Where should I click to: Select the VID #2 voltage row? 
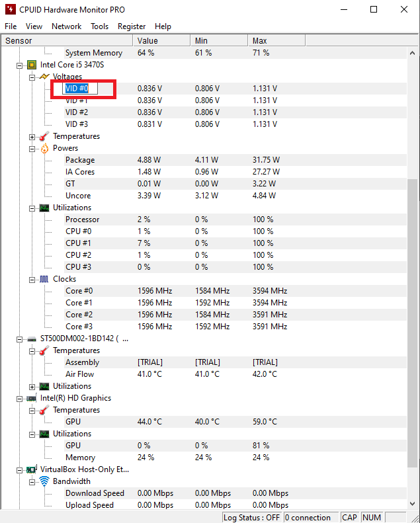click(x=235, y=112)
